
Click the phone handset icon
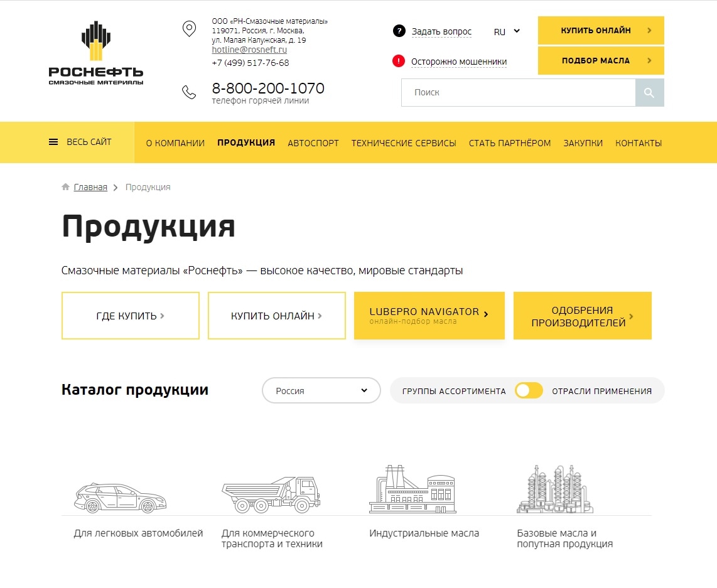189,92
